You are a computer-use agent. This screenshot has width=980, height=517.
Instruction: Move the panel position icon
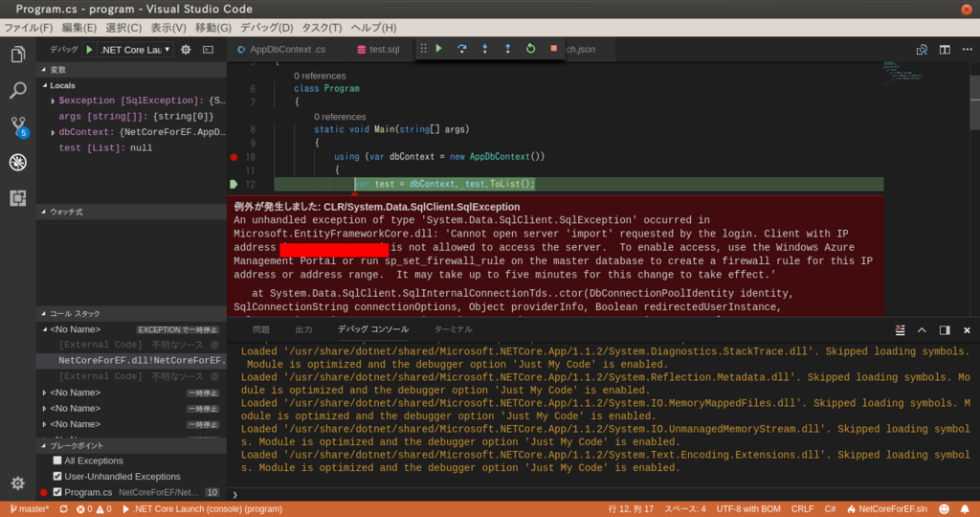tap(945, 330)
